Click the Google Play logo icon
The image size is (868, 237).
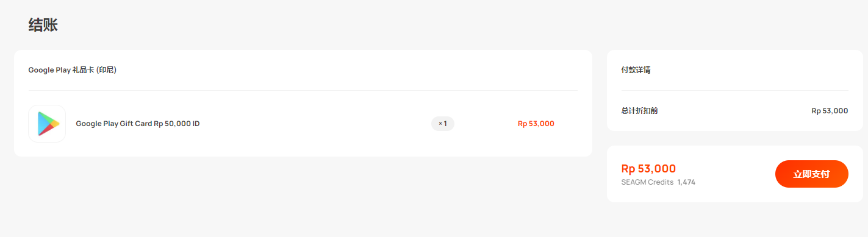click(x=47, y=124)
